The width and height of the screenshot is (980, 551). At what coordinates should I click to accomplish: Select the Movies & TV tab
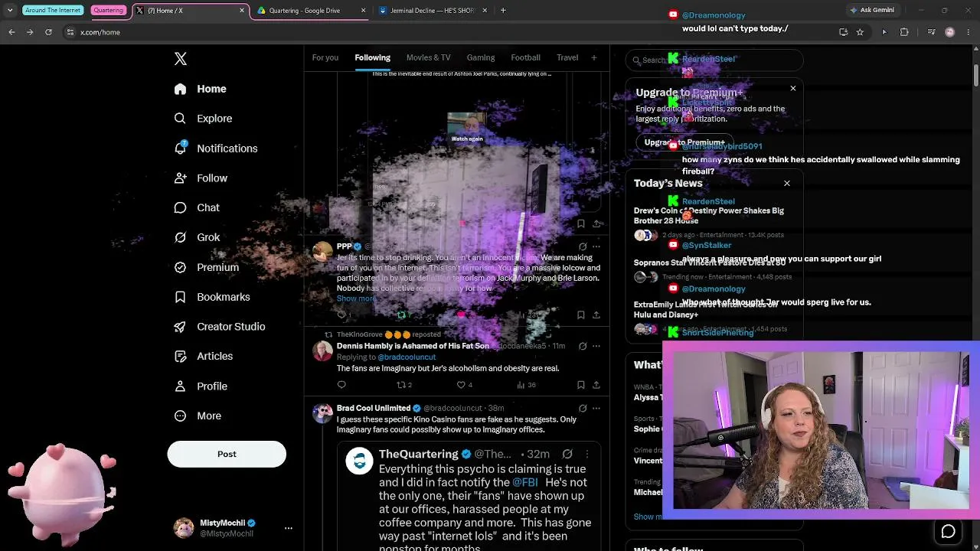(428, 57)
